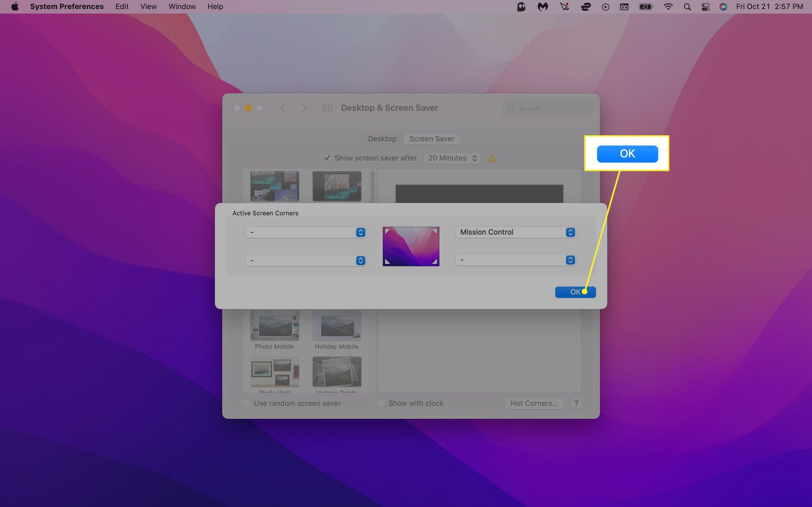Select the Photo Wall screen saver

coord(274,375)
